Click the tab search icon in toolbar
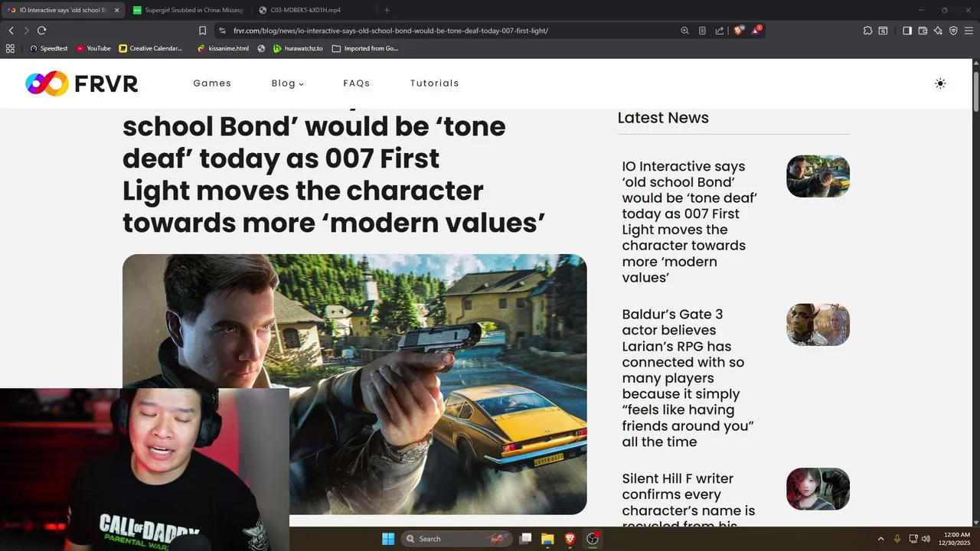This screenshot has height=551, width=980. pyautogui.click(x=883, y=31)
